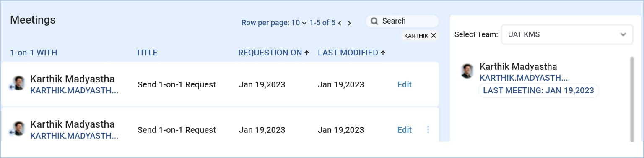Click the search magnifier icon

pyautogui.click(x=374, y=21)
